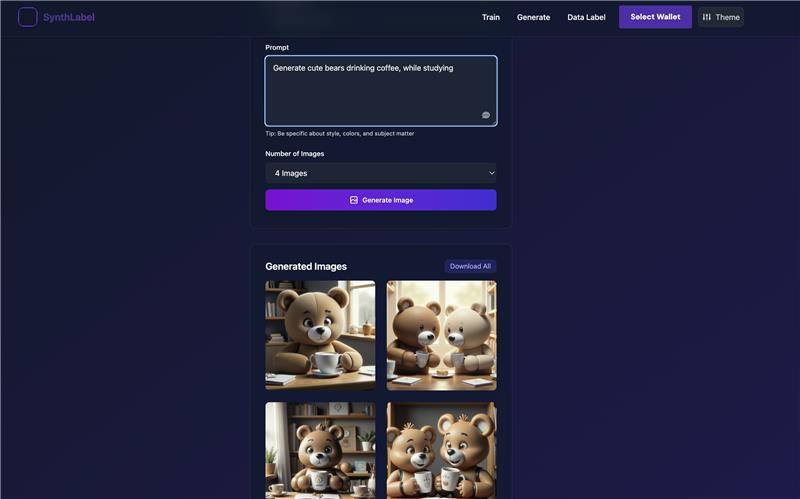The image size is (800, 499).
Task: Open the Generate page
Action: point(533,17)
